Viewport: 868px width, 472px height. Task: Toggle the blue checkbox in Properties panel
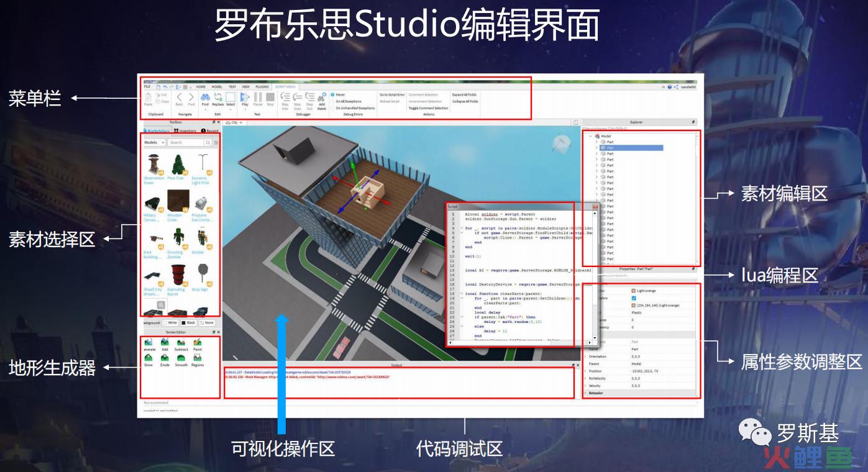click(634, 298)
